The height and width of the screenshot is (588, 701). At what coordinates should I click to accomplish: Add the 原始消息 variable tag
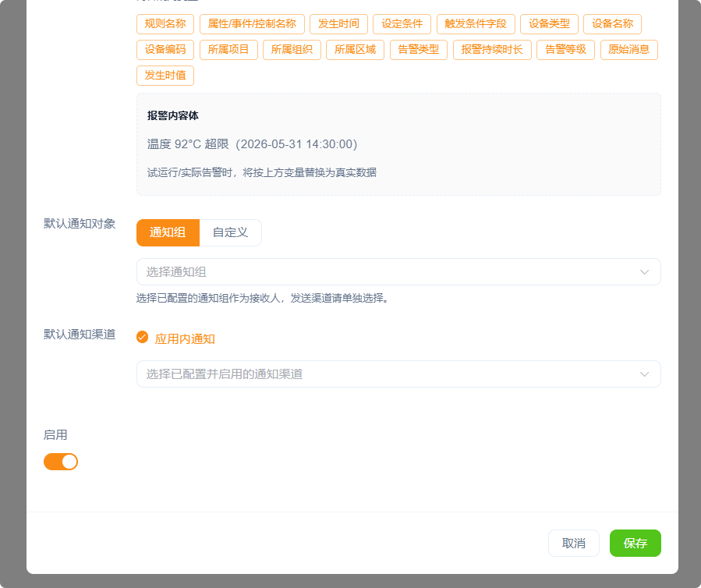[629, 50]
